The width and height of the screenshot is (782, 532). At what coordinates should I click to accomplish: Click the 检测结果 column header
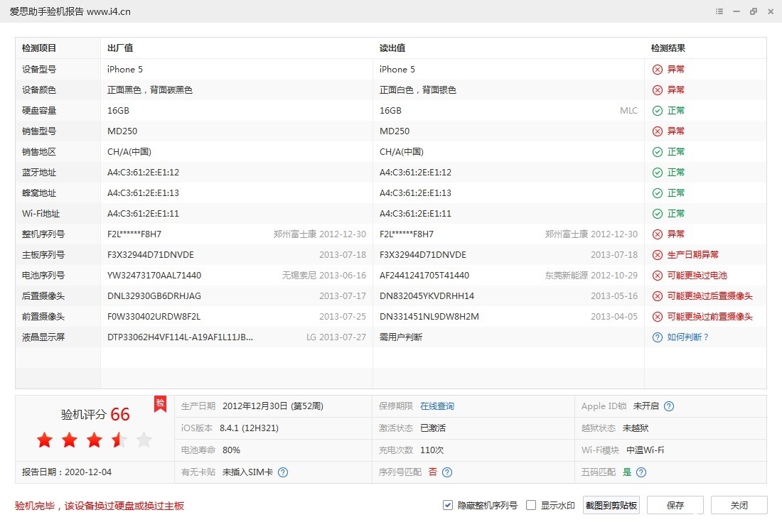point(668,48)
